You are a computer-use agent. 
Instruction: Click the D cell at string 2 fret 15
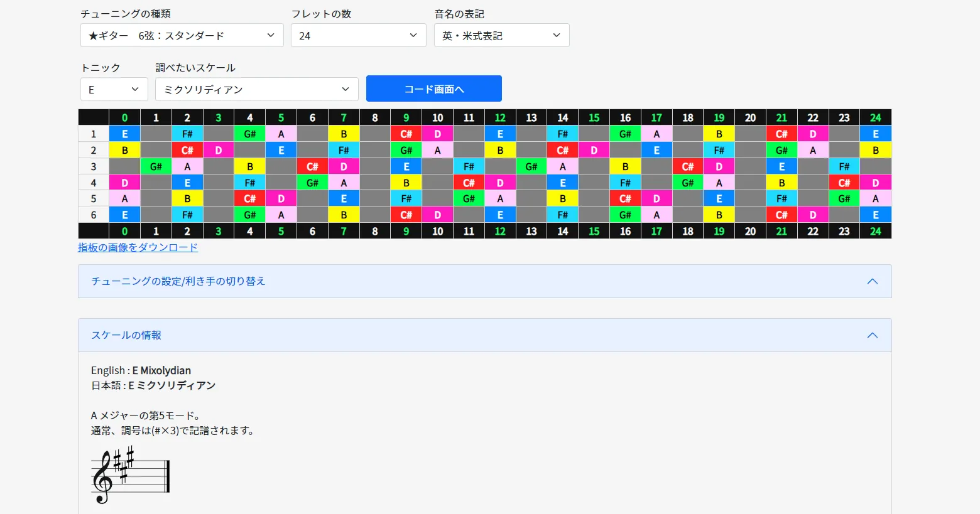click(x=594, y=150)
